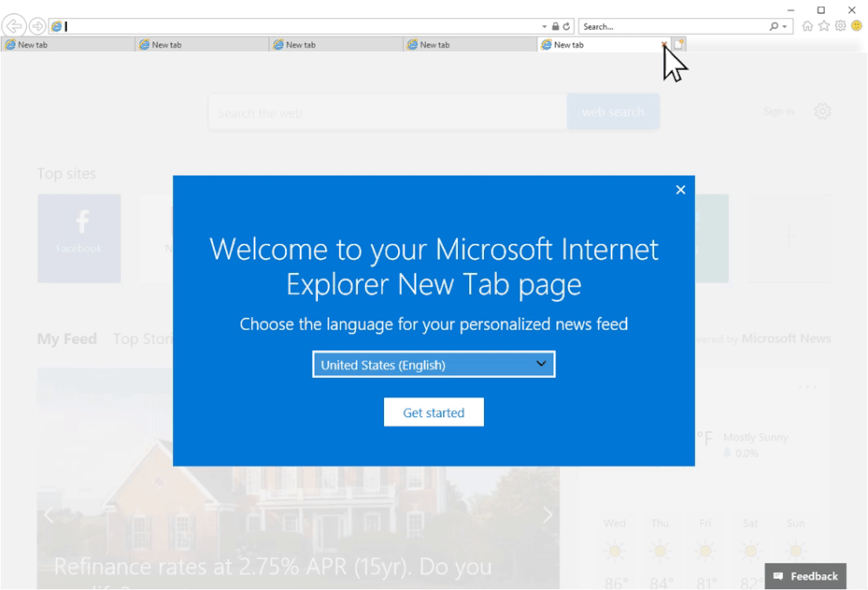Open the United States (English) language dropdown

click(x=434, y=365)
